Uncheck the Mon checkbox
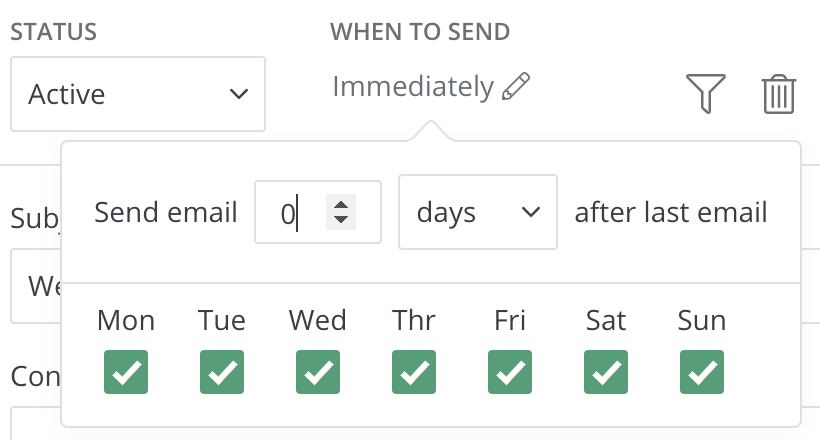The width and height of the screenshot is (820, 440). coord(126,372)
